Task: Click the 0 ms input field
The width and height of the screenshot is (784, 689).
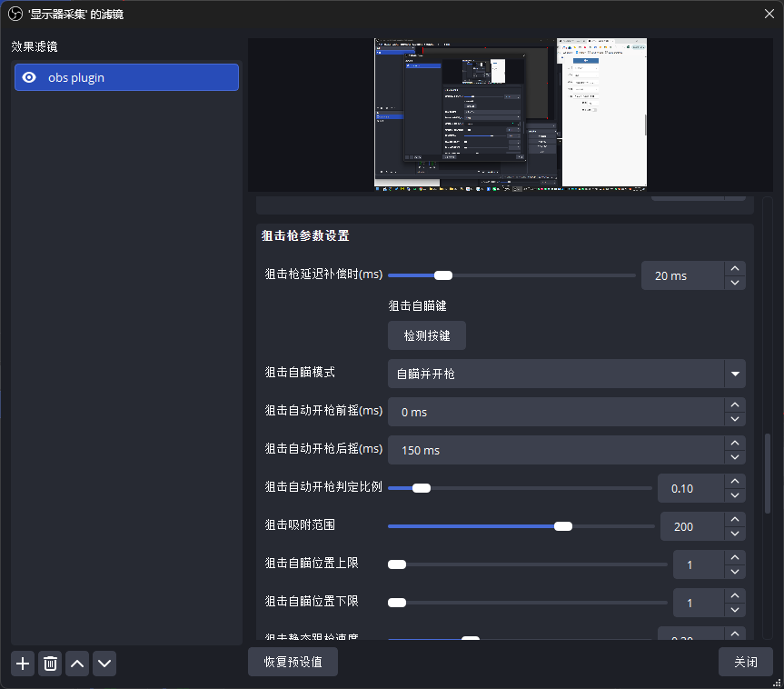Action: pyautogui.click(x=556, y=412)
